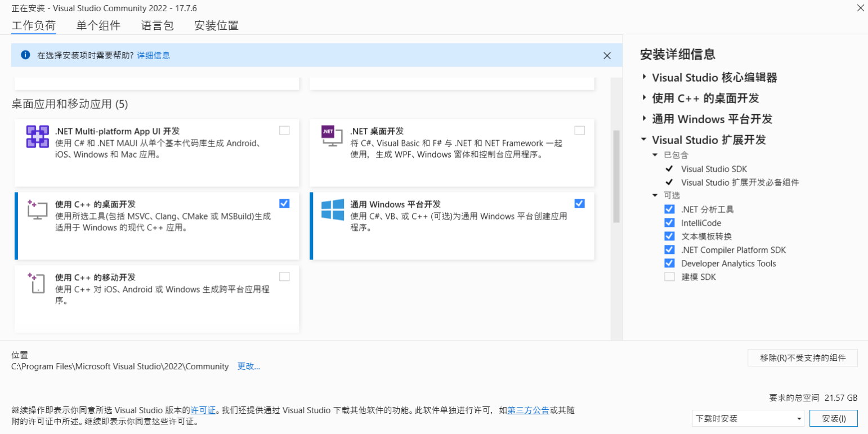Click the C++ mobile development phone icon
868x434 pixels.
pyautogui.click(x=36, y=283)
